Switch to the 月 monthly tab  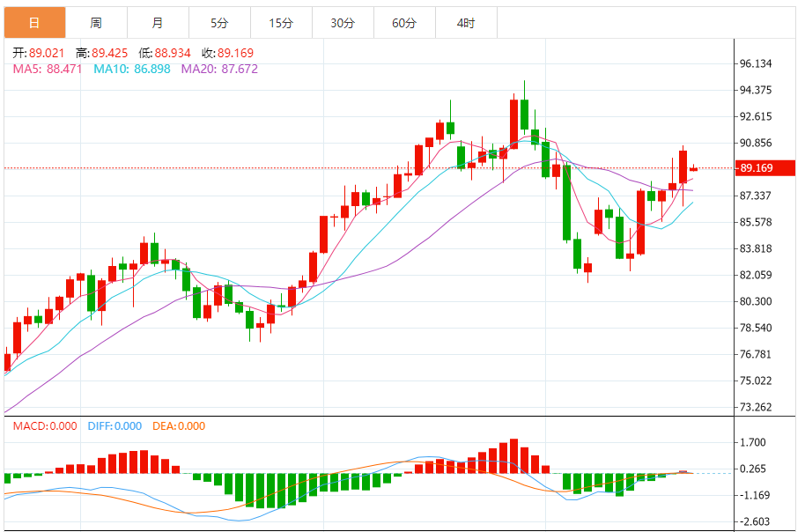159,23
